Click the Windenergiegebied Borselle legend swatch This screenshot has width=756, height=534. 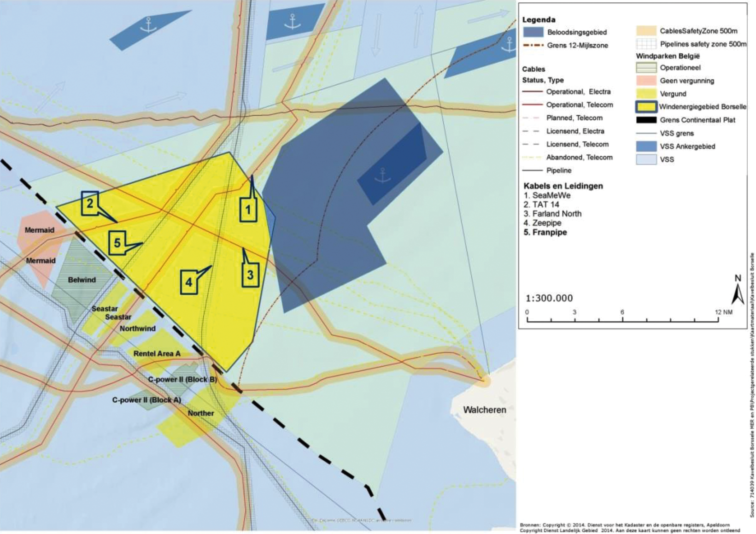click(646, 106)
